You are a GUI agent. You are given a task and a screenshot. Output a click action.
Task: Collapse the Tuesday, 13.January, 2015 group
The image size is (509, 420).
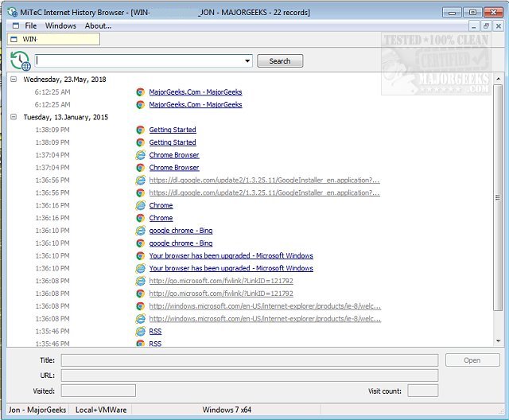(14, 117)
